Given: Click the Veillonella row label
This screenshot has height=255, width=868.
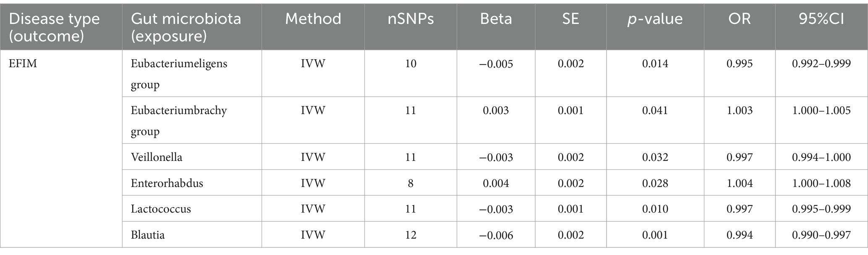Looking at the screenshot, I should (x=157, y=157).
